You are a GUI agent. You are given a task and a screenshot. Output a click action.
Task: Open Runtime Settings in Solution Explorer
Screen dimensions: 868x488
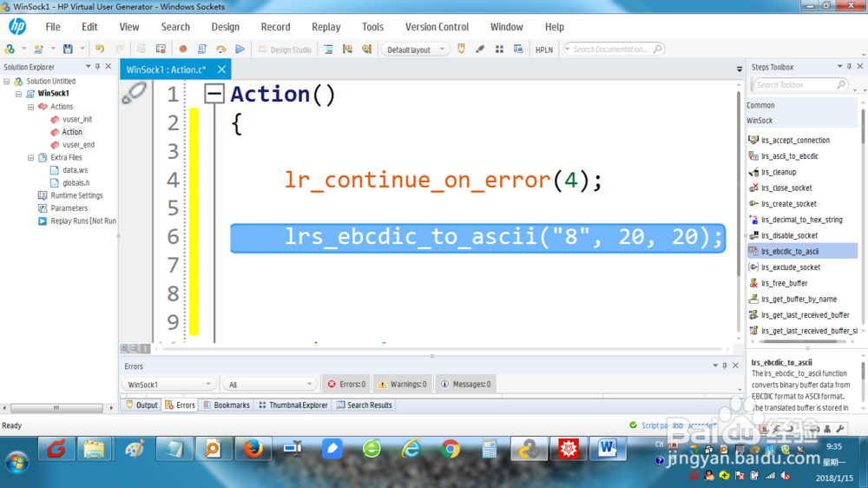coord(70,195)
